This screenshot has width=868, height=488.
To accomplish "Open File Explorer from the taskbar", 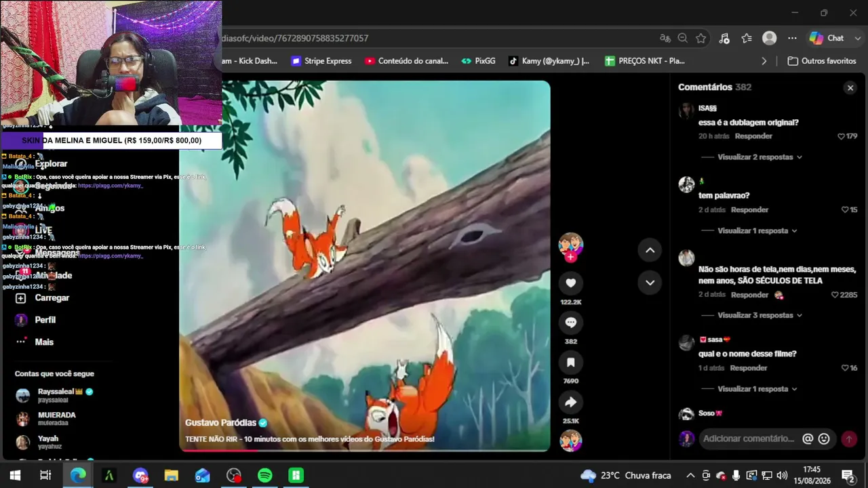I will click(171, 475).
